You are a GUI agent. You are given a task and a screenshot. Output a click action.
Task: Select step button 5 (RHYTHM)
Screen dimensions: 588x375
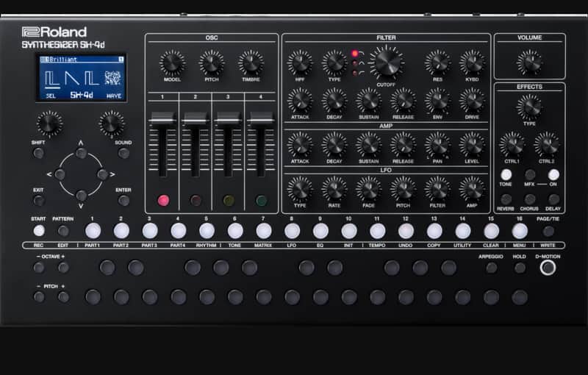click(x=207, y=231)
